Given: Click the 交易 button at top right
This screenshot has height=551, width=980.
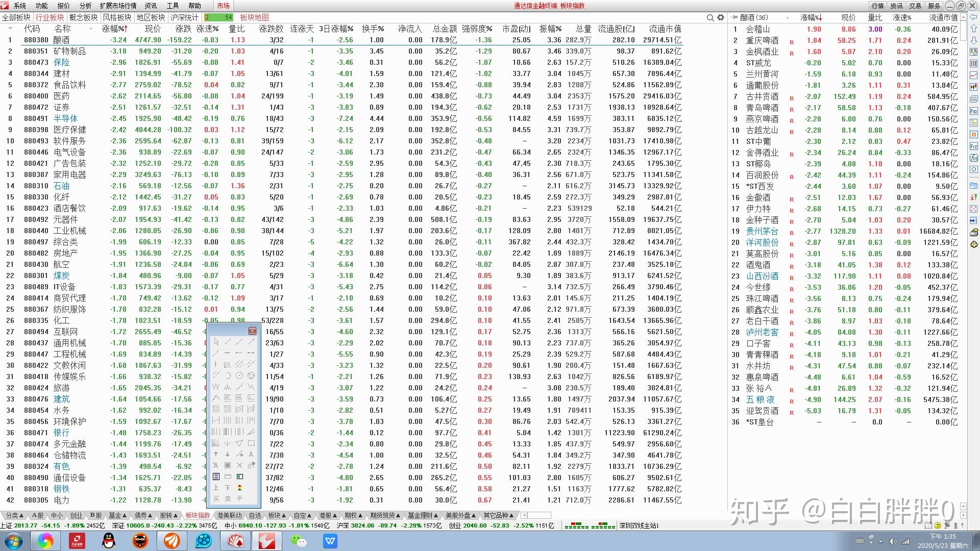Looking at the screenshot, I should 915,6.
